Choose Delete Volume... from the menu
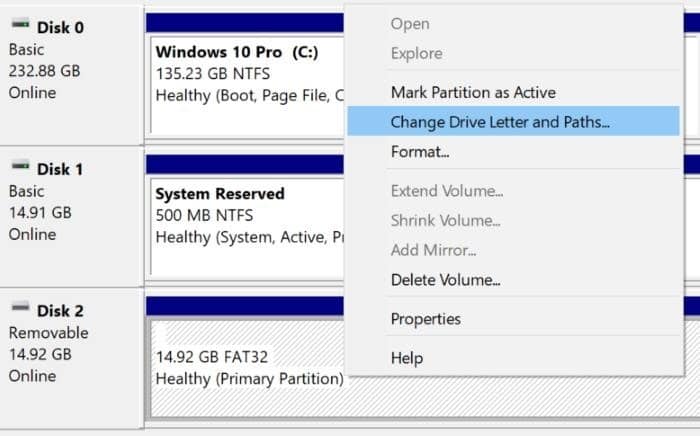700x436 pixels. point(445,280)
